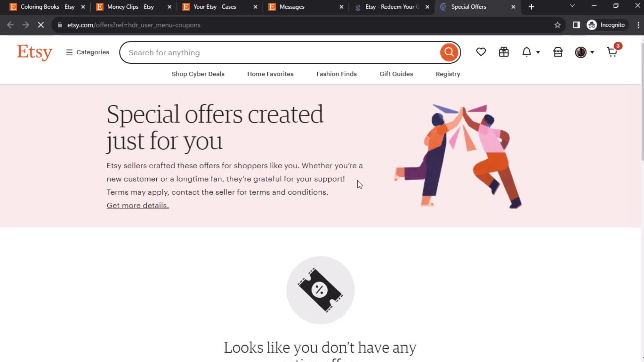The height and width of the screenshot is (362, 644).
Task: Click Shop Cyber Deals menu item
Action: (198, 74)
